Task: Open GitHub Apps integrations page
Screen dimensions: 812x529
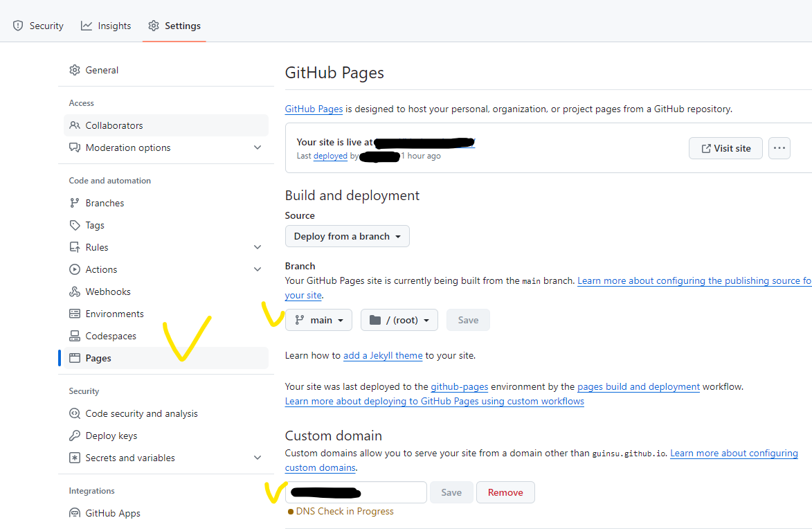Action: 165,513
